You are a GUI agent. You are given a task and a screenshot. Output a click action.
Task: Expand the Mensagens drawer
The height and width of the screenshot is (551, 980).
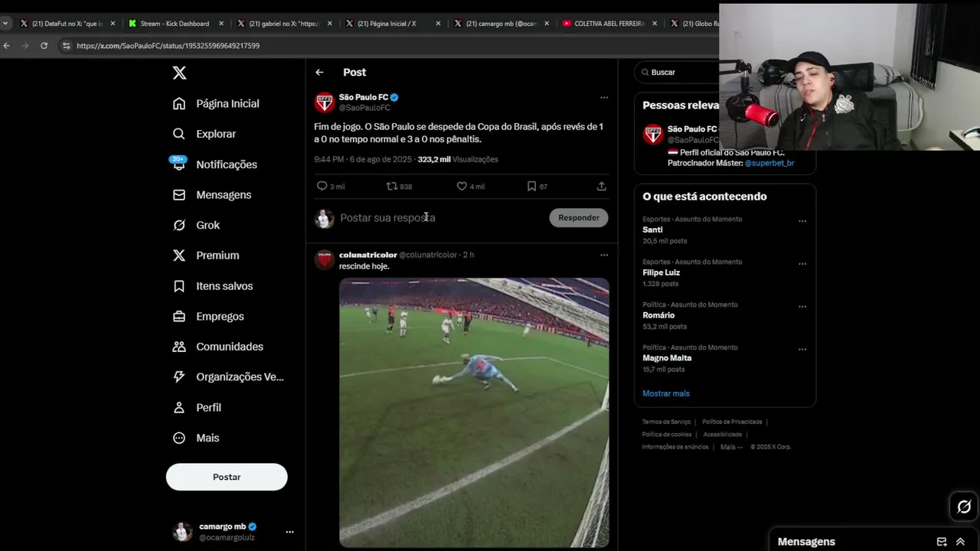[x=960, y=542]
